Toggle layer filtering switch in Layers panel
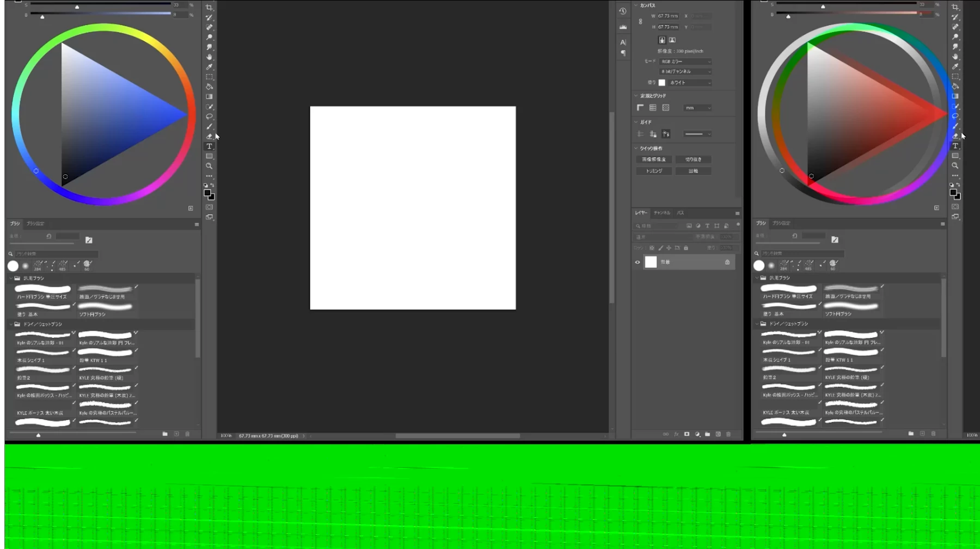Viewport: 980px width, 549px height. [738, 225]
